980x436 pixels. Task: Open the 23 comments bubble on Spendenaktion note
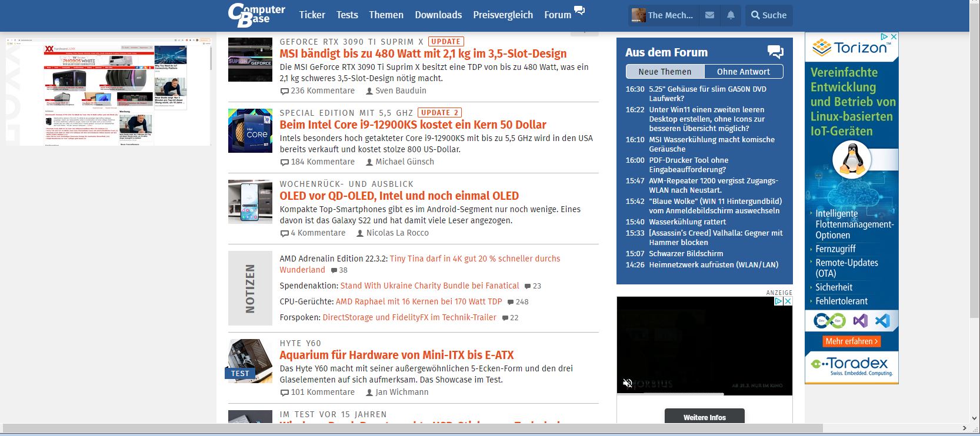(x=532, y=286)
